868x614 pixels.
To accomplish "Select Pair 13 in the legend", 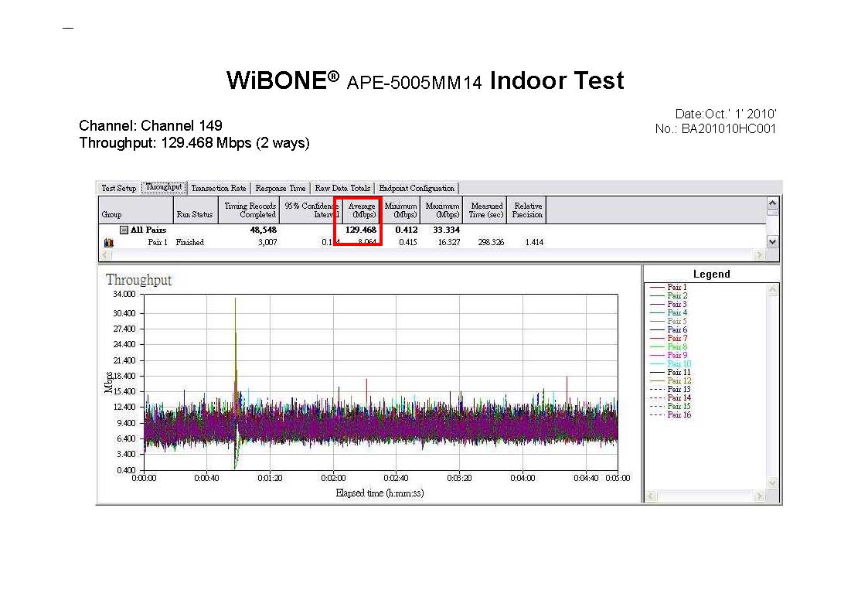I will [670, 389].
